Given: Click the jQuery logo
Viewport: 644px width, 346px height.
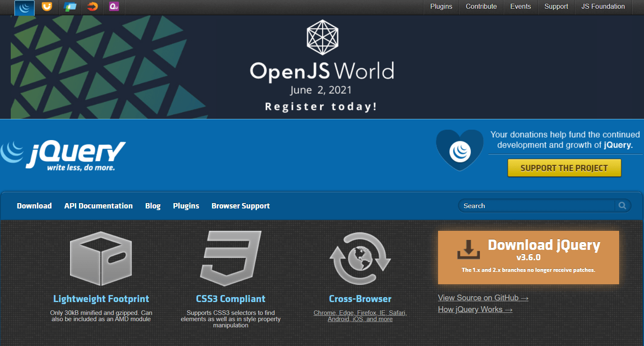Looking at the screenshot, I should [x=63, y=156].
